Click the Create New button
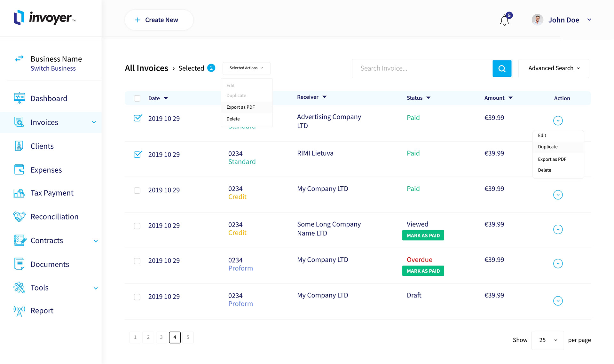614x364 pixels. pos(159,20)
